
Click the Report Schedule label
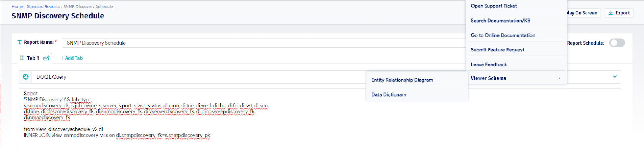pyautogui.click(x=586, y=43)
